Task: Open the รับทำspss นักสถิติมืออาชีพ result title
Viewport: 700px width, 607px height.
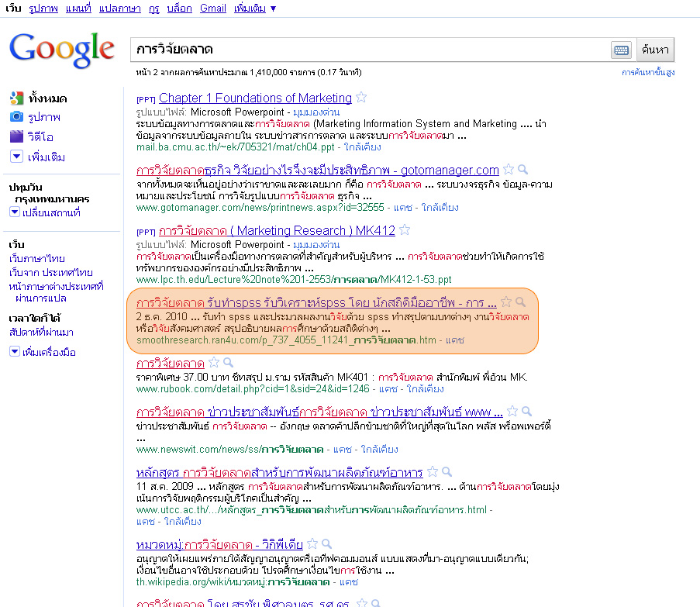Action: click(x=316, y=303)
